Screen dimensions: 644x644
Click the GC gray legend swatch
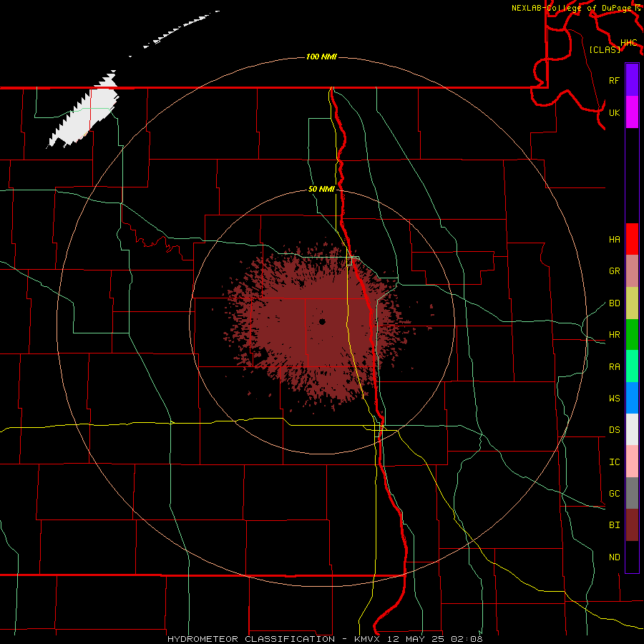pyautogui.click(x=632, y=493)
